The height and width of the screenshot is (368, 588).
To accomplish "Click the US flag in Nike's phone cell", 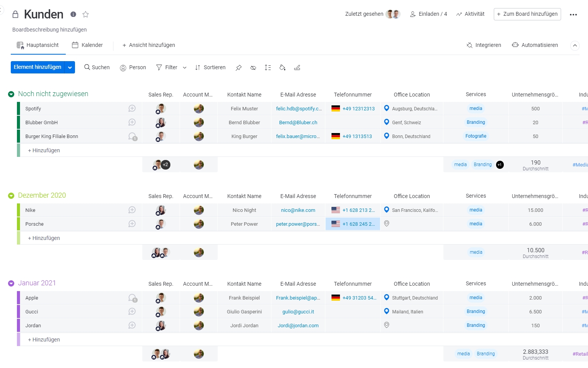I will click(336, 210).
